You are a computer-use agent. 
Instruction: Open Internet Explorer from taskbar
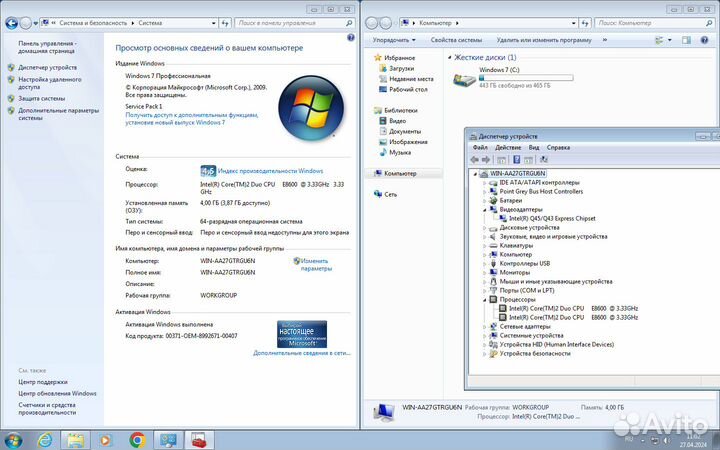[45, 440]
